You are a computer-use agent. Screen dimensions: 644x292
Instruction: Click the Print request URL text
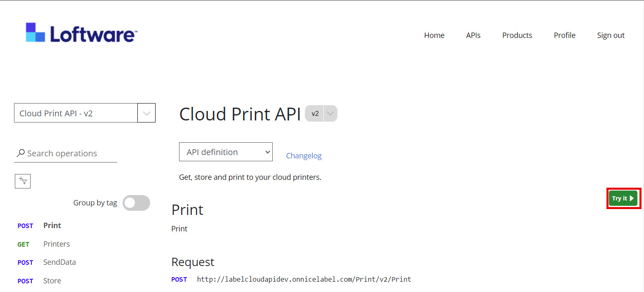tap(304, 280)
